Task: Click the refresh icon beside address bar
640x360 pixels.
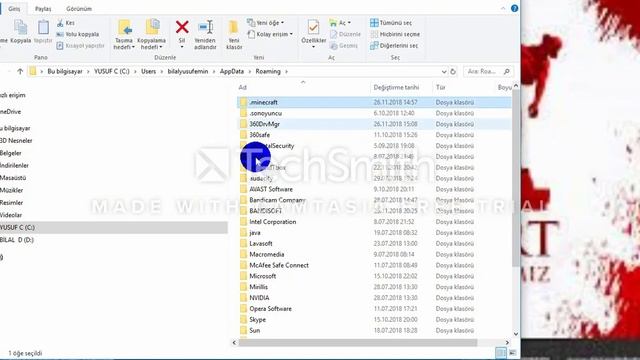Action: point(453,71)
